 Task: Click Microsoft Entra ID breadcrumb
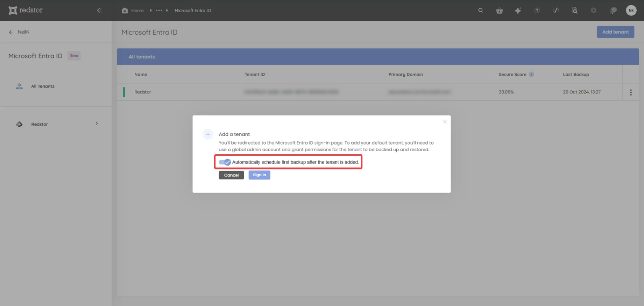click(x=193, y=11)
